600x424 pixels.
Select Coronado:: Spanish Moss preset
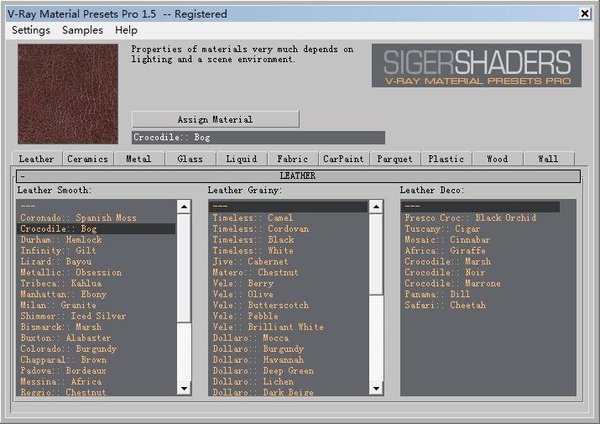pyautogui.click(x=77, y=217)
